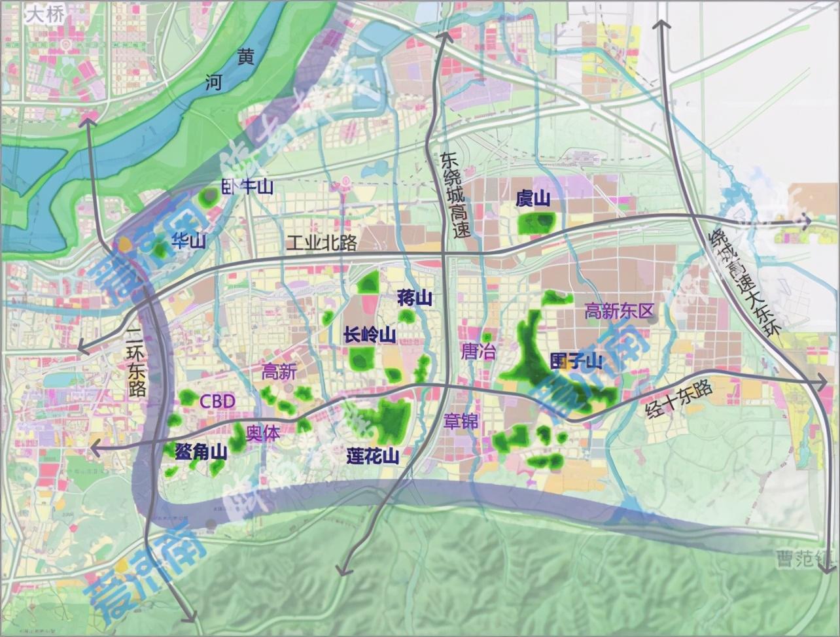Click the 虞山 mountain label
The height and width of the screenshot is (637, 840).
[x=533, y=199]
